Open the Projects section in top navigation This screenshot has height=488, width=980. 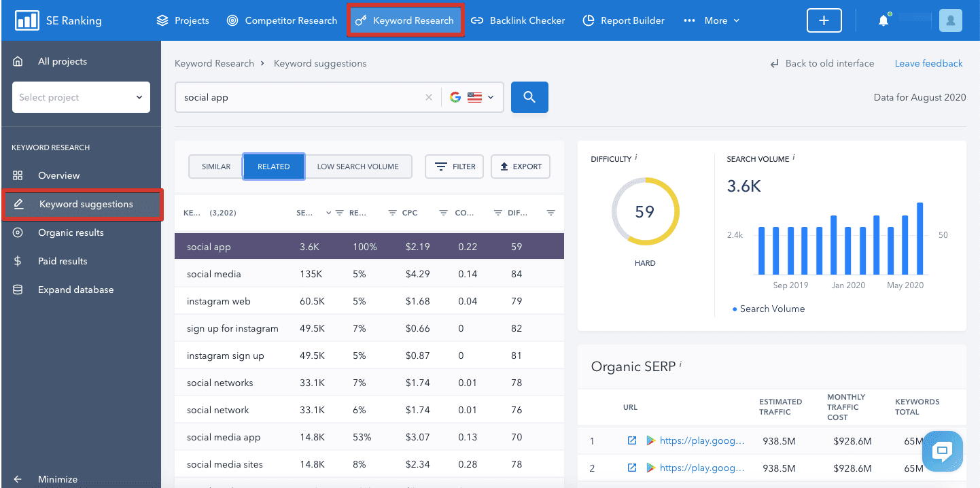(x=183, y=20)
